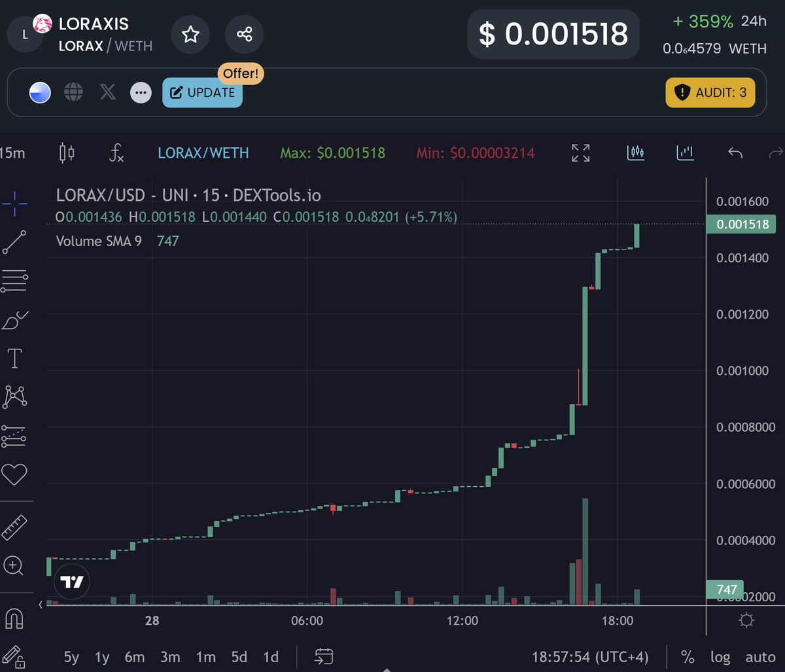Screen dimensions: 785x672
Task: Set range to 1d
Action: click(x=270, y=657)
